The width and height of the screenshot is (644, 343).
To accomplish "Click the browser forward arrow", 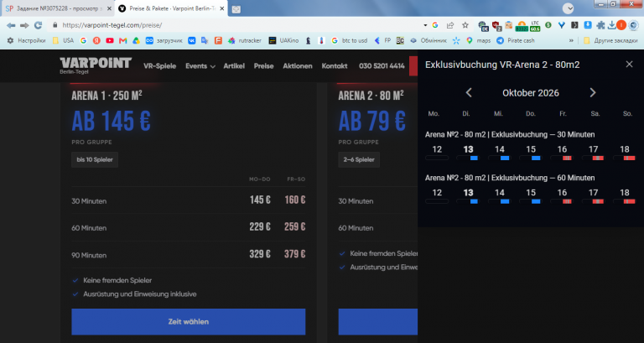I will coord(24,25).
